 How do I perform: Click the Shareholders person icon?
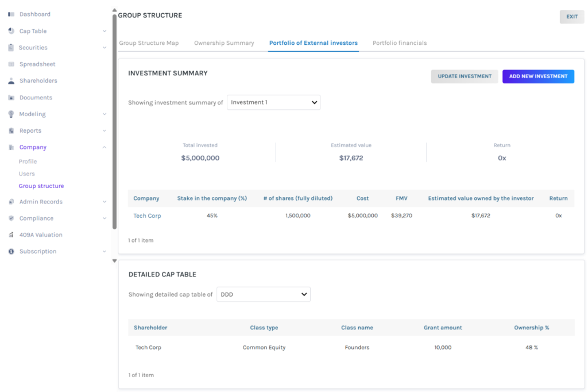[x=11, y=81]
